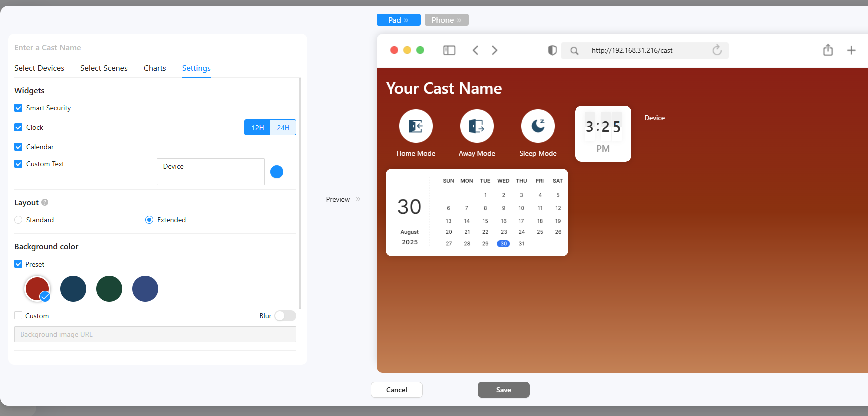Activate the Away Mode icon
The width and height of the screenshot is (868, 416).
[x=477, y=126]
